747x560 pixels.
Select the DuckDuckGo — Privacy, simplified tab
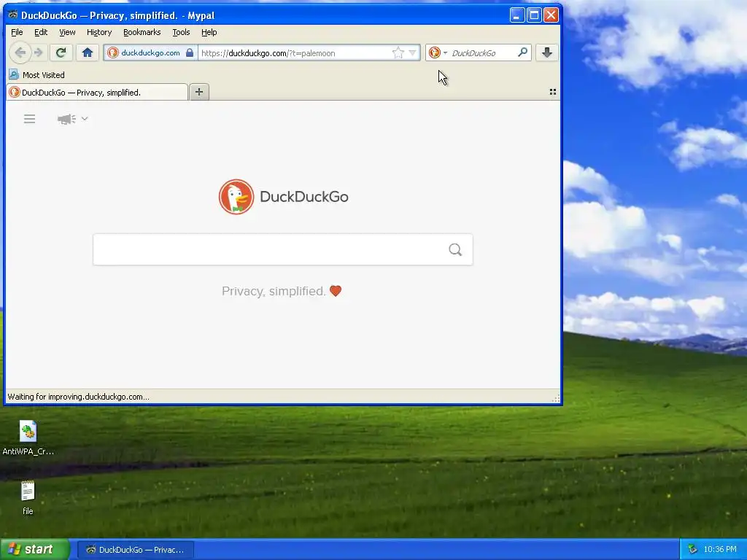[x=97, y=93]
